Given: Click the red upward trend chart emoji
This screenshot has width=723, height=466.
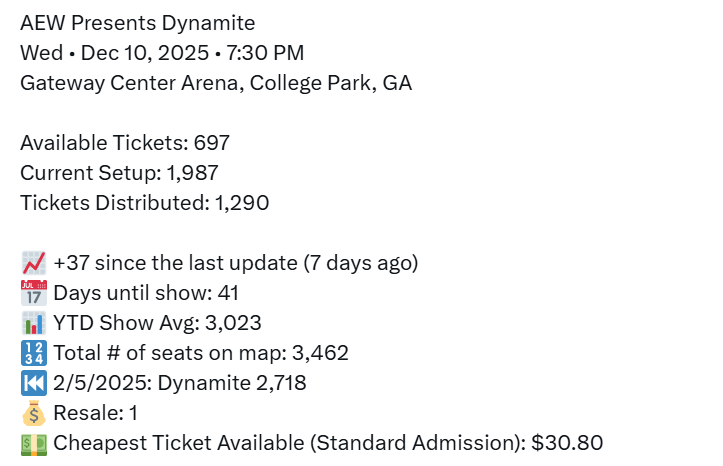Looking at the screenshot, I should point(33,263).
